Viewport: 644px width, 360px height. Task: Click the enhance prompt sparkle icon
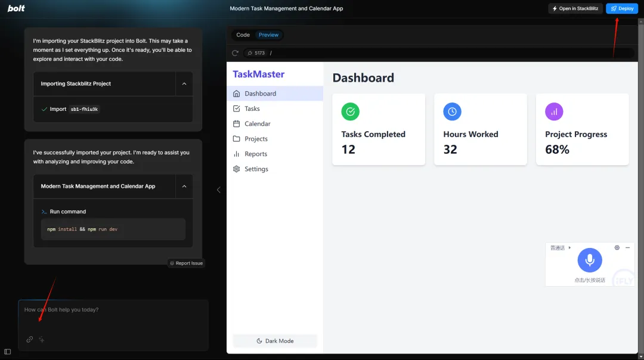point(42,340)
